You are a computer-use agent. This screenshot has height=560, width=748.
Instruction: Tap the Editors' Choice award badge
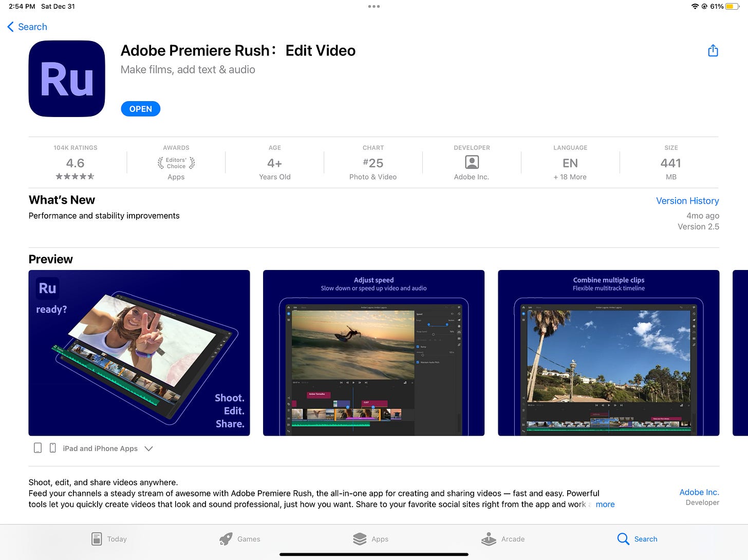[x=176, y=163]
